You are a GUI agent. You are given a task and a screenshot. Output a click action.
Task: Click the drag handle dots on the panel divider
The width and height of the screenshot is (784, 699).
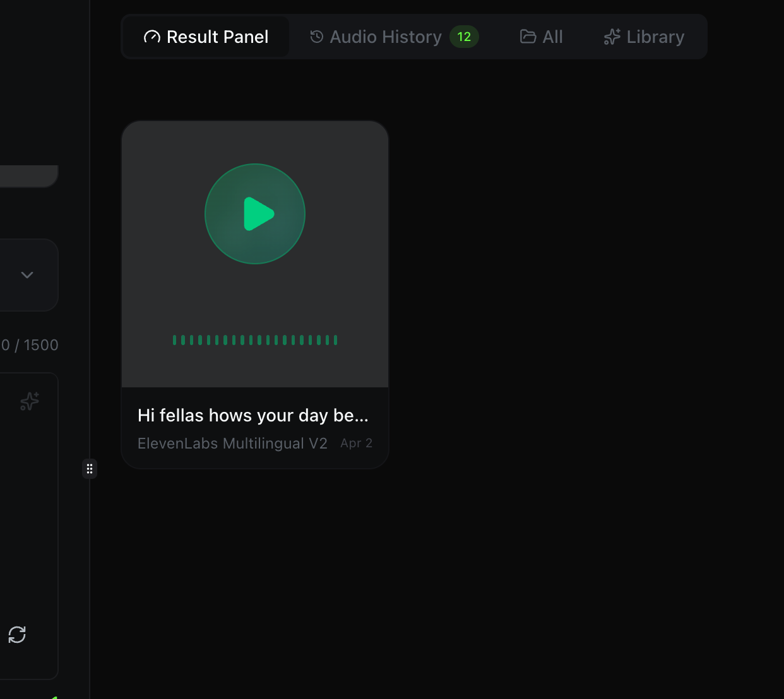[x=90, y=469]
